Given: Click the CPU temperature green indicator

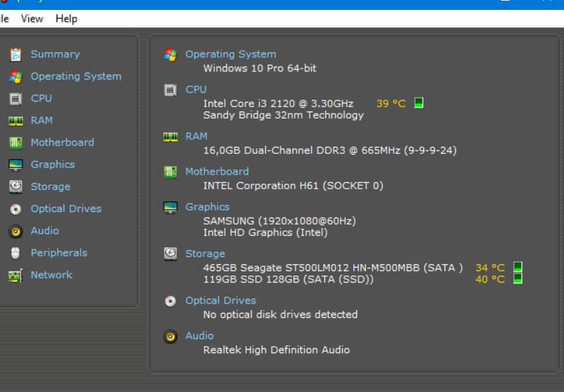Looking at the screenshot, I should 418,102.
